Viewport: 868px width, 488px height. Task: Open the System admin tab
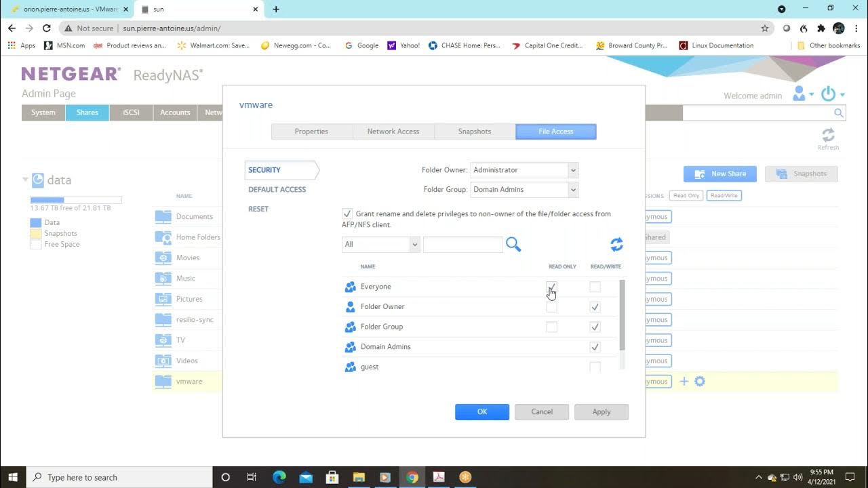(43, 113)
